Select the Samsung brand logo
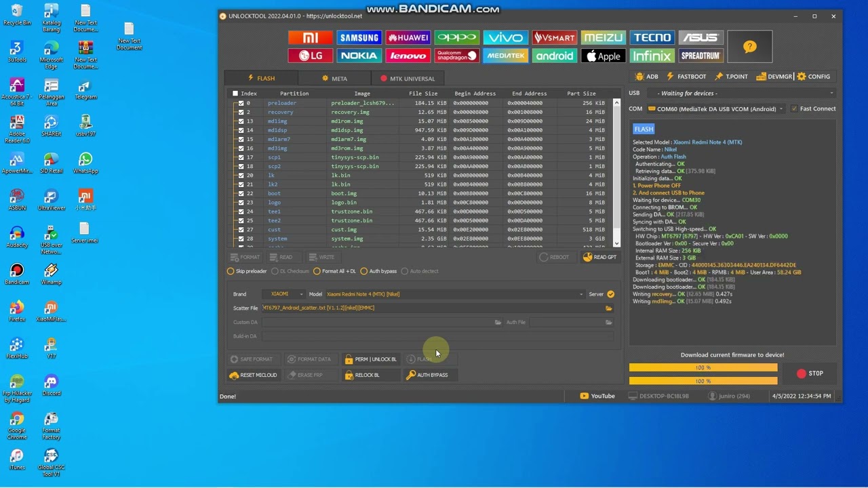Image resolution: width=868 pixels, height=488 pixels. click(359, 38)
